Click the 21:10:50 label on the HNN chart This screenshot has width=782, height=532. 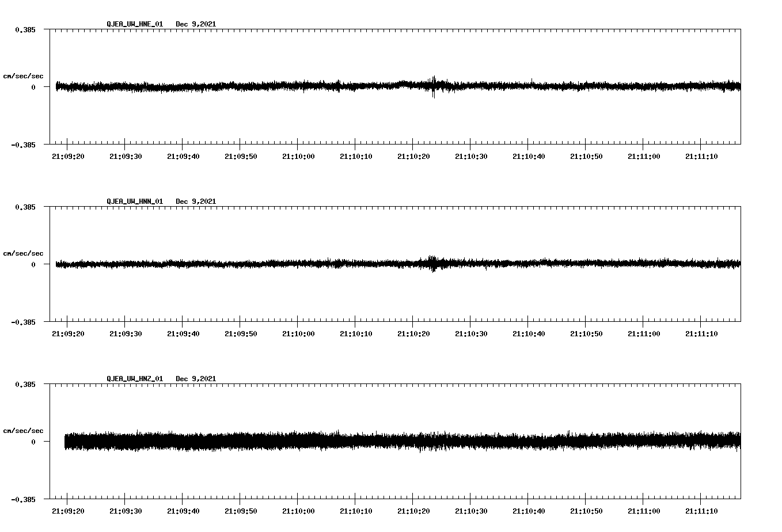pyautogui.click(x=586, y=334)
